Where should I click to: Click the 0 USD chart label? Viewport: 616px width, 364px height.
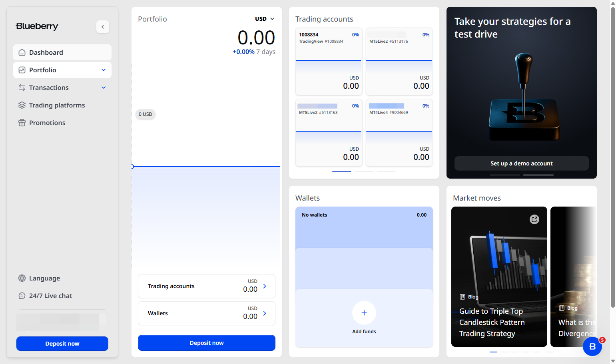pyautogui.click(x=146, y=114)
